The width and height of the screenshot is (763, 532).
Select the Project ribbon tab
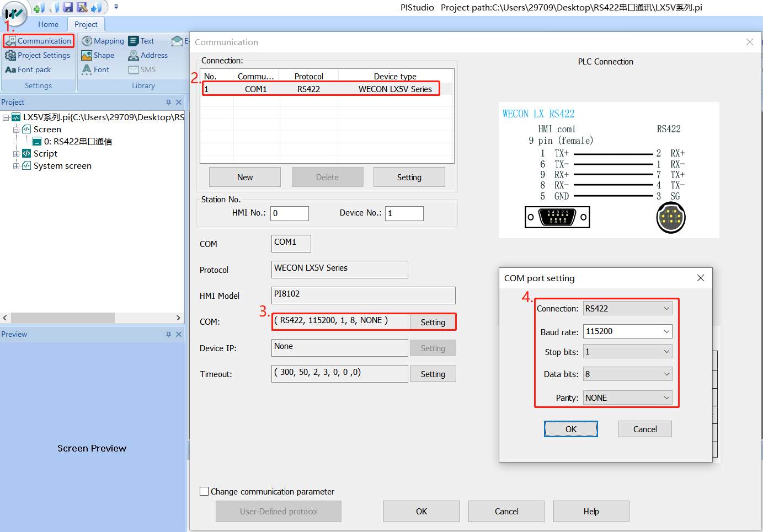click(x=86, y=24)
